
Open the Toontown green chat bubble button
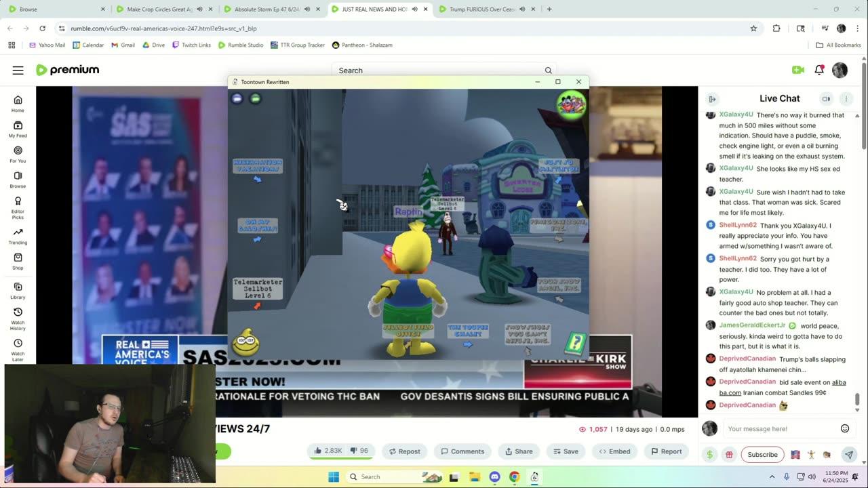(x=256, y=98)
